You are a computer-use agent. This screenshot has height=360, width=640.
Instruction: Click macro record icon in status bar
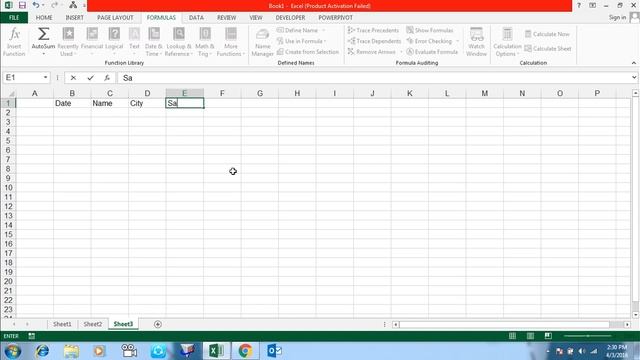31,336
